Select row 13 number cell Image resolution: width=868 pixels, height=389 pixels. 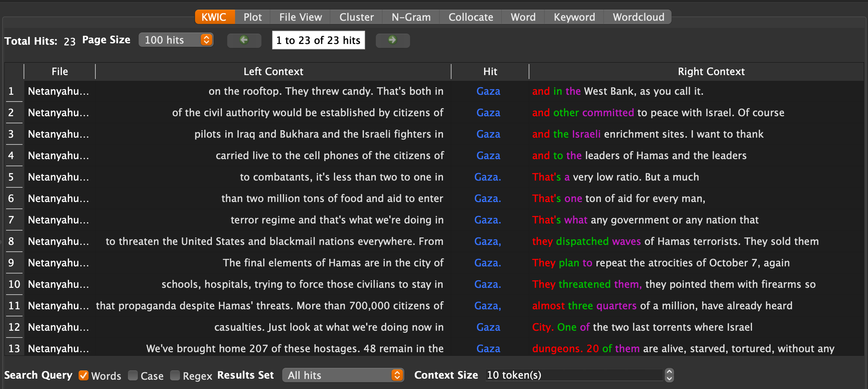pos(14,348)
